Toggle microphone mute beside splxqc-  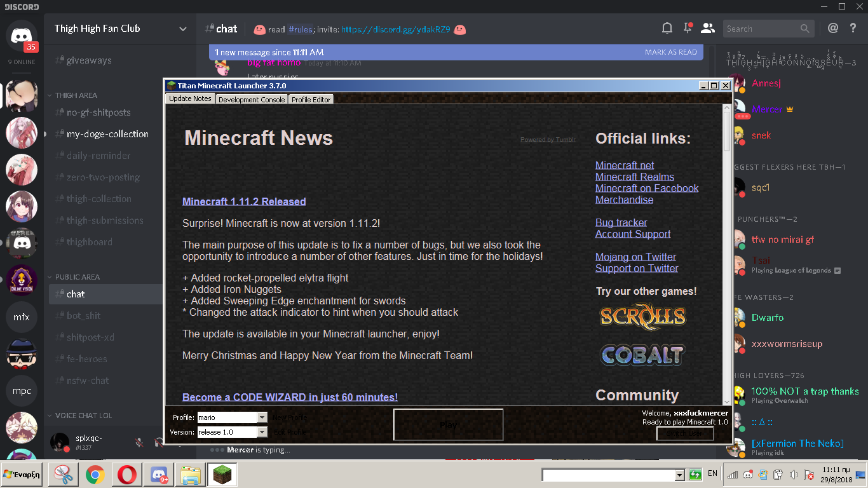point(139,442)
